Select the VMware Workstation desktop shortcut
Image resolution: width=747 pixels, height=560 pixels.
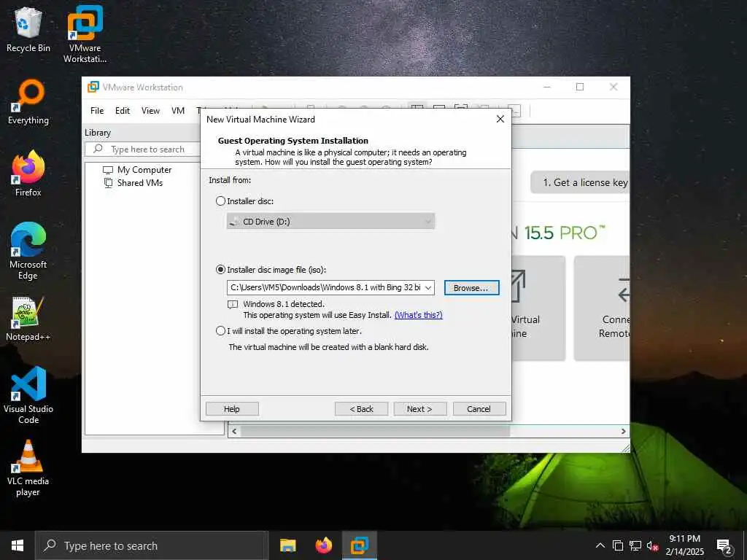pos(85,34)
